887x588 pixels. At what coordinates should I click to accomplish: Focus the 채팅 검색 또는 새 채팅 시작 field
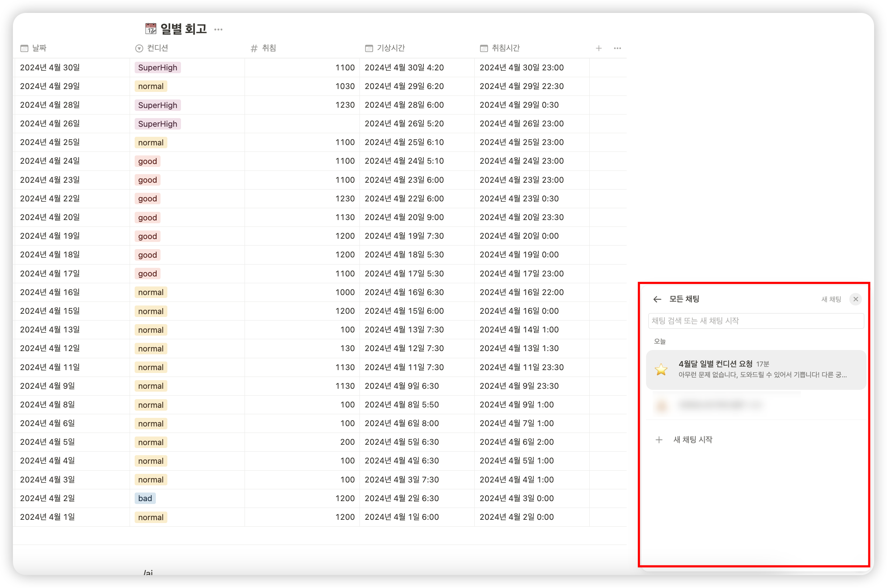pos(756,321)
